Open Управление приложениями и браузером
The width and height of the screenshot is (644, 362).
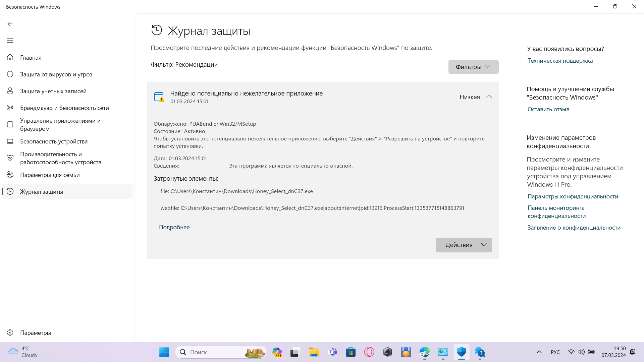point(67,124)
